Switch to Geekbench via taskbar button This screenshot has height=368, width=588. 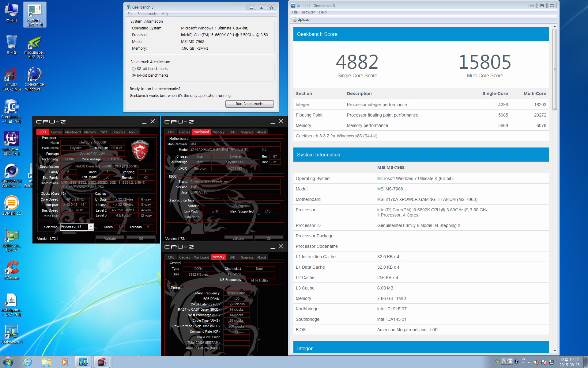click(x=83, y=362)
